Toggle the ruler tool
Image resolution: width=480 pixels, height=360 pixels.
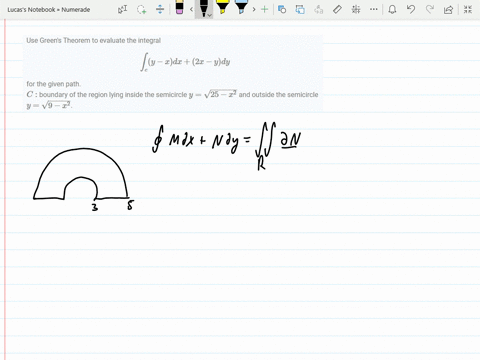(337, 9)
